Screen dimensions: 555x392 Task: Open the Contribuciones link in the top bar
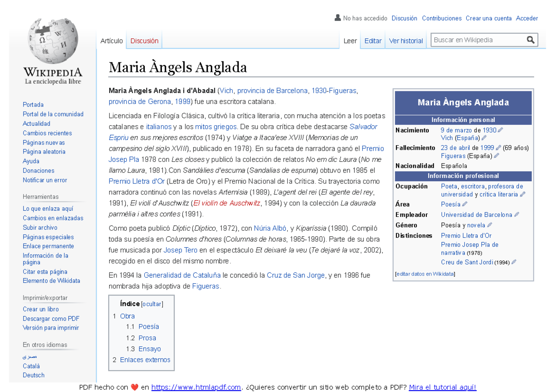point(442,18)
